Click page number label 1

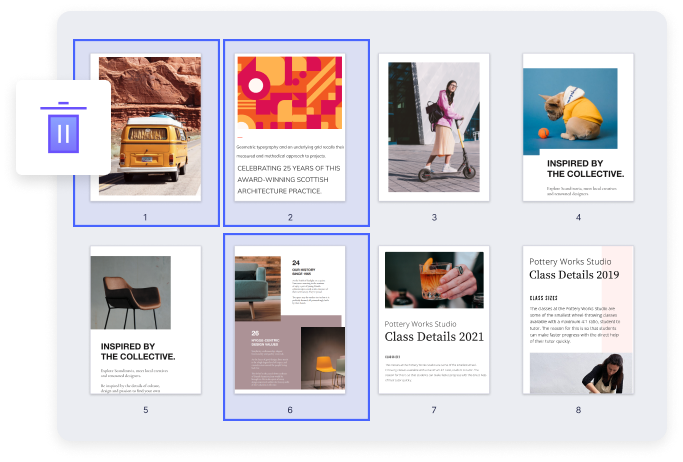coord(145,217)
